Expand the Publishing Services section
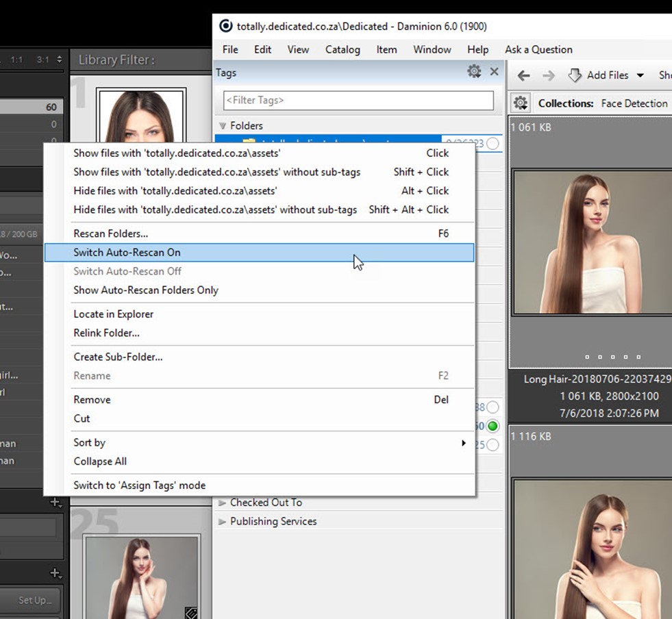672x619 pixels. pyautogui.click(x=222, y=522)
